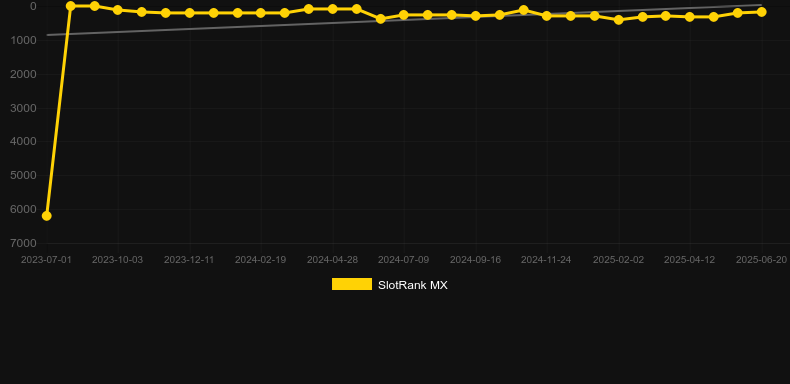Click the data point above 2024-11-24

click(x=547, y=16)
